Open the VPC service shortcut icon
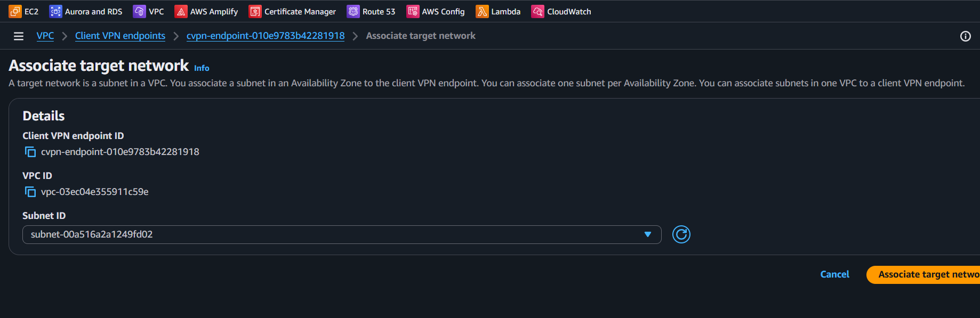This screenshot has width=980, height=318. [x=139, y=11]
